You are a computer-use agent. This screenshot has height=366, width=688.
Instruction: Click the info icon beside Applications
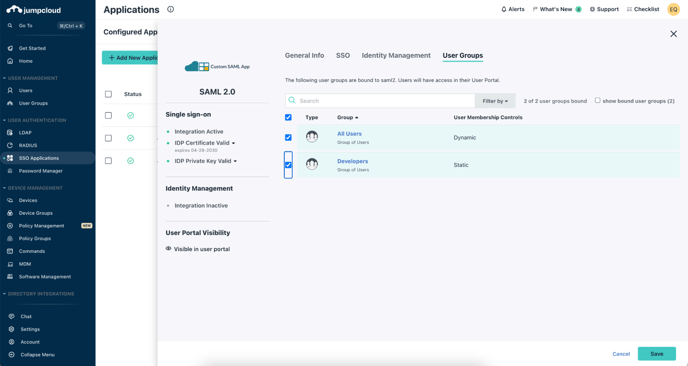(171, 9)
